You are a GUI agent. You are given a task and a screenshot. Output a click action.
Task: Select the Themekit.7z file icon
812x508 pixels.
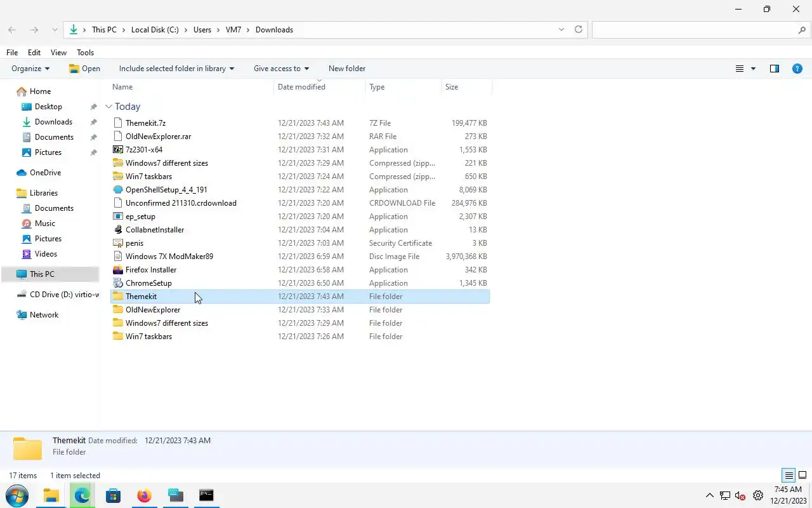117,123
